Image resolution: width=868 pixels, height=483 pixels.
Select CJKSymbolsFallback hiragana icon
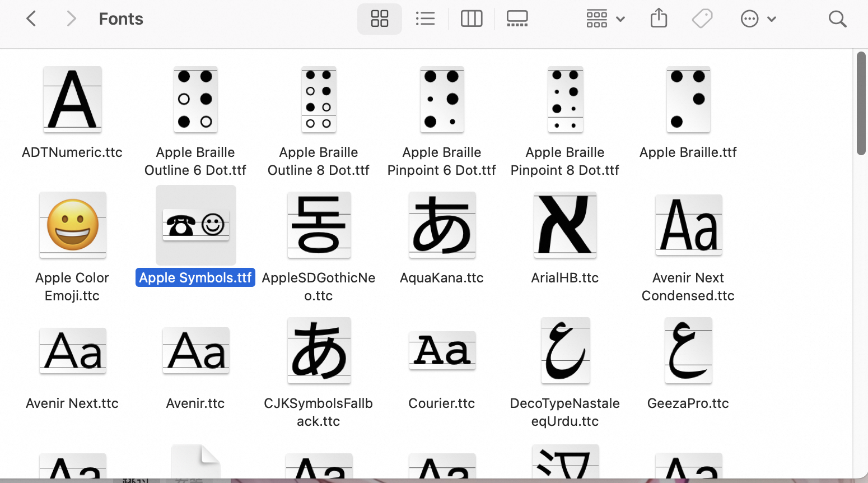click(319, 351)
